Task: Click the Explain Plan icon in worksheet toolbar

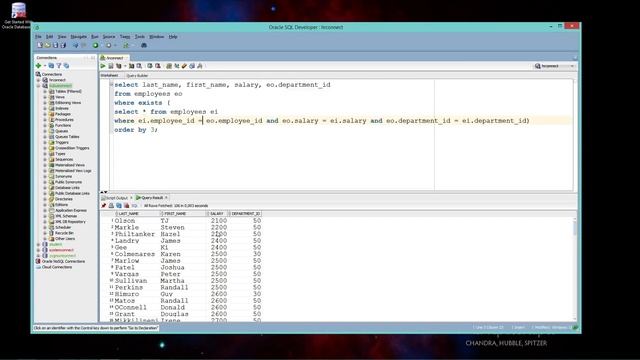Action: pyautogui.click(x=118, y=66)
